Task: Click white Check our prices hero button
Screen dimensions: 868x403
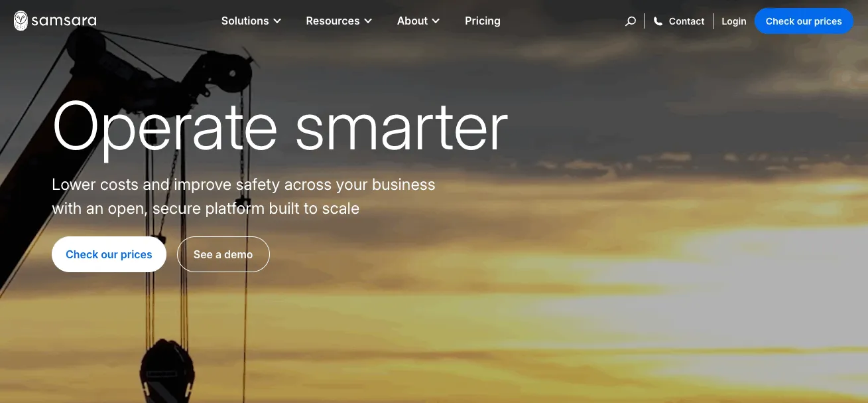Action: tap(109, 254)
